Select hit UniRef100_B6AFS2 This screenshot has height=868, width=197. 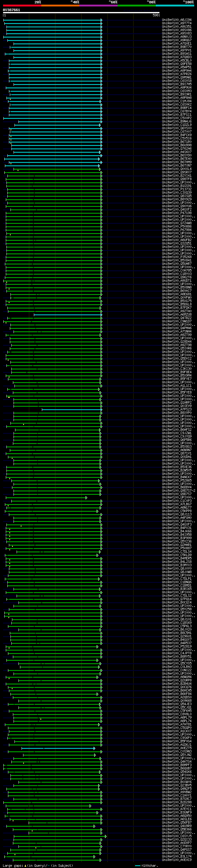pos(177,430)
